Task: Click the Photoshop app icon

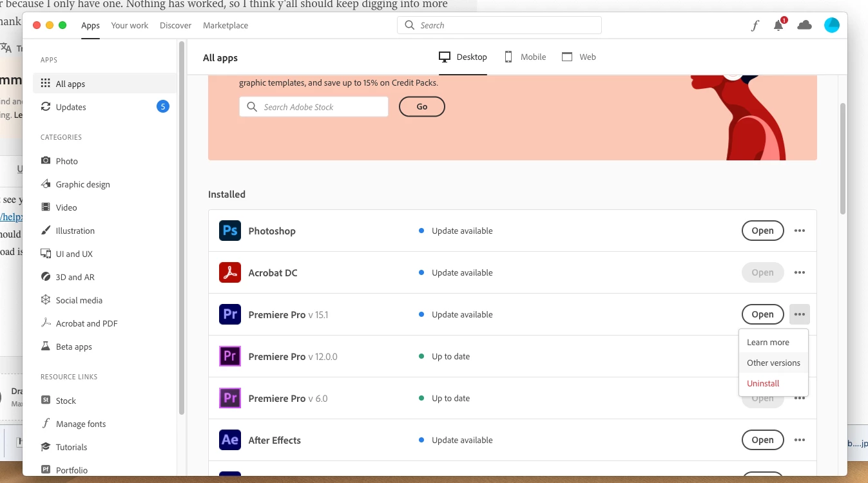Action: pos(230,231)
